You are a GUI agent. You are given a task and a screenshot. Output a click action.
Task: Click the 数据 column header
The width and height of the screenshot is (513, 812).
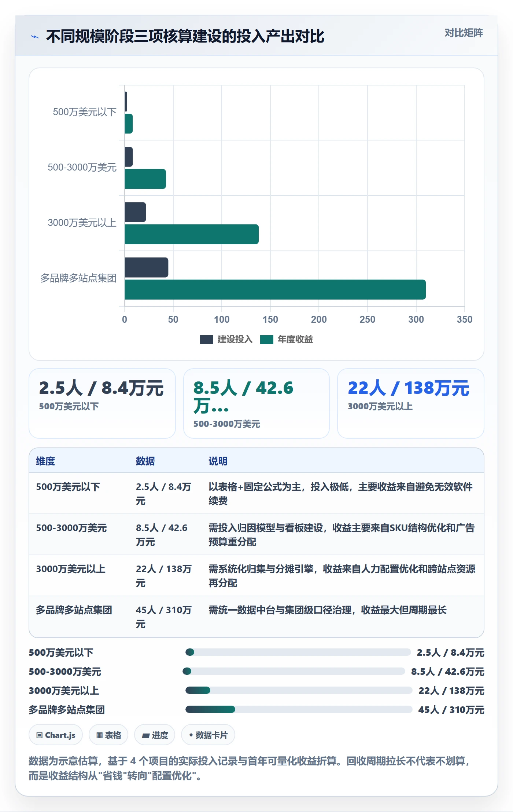point(145,461)
